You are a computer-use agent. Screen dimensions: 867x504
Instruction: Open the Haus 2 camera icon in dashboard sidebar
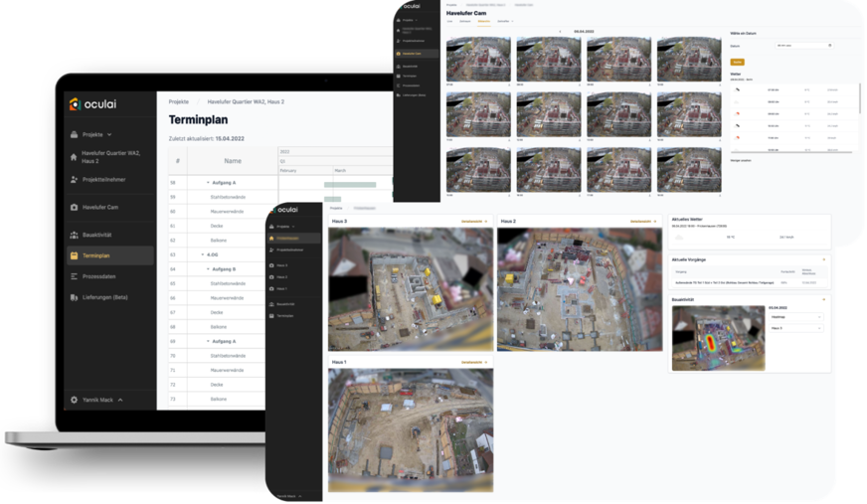[271, 277]
